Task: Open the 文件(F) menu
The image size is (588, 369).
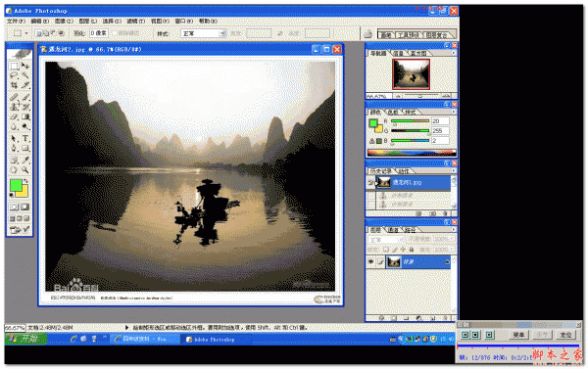Action: (x=16, y=21)
